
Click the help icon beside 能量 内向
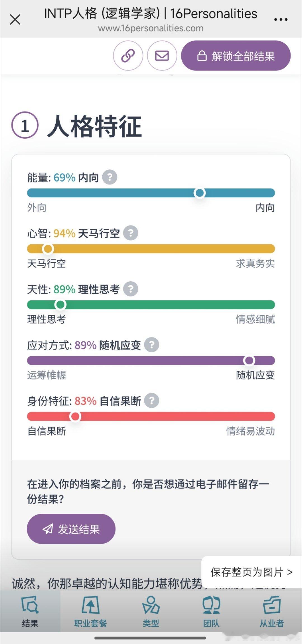click(110, 177)
